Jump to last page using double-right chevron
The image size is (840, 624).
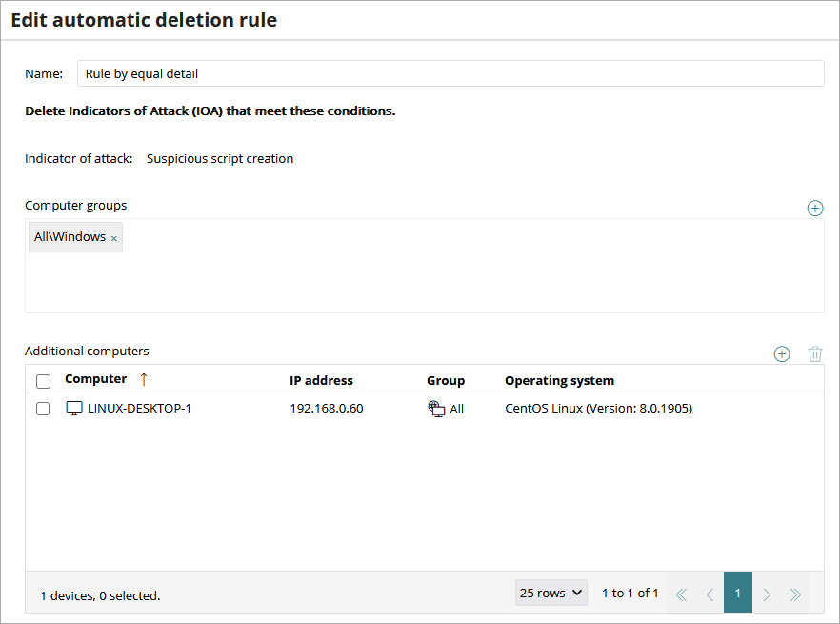[795, 593]
